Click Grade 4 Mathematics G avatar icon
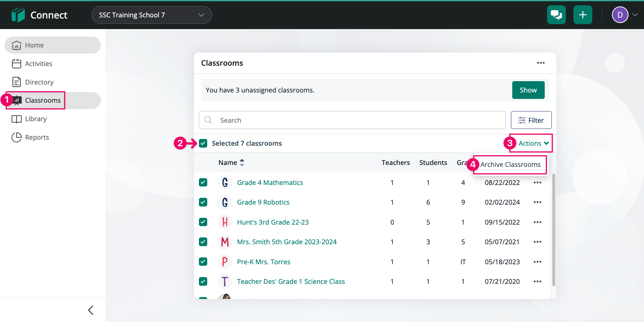Image resolution: width=644 pixels, height=322 pixels. [x=225, y=183]
